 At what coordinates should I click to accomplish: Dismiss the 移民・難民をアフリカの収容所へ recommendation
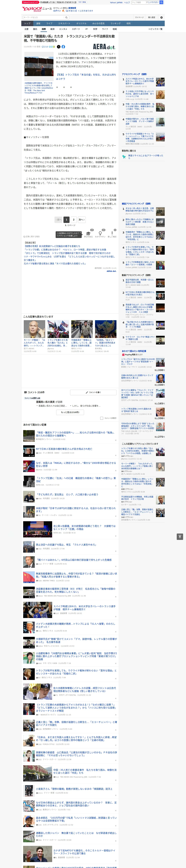pyautogui.click(x=115, y=440)
